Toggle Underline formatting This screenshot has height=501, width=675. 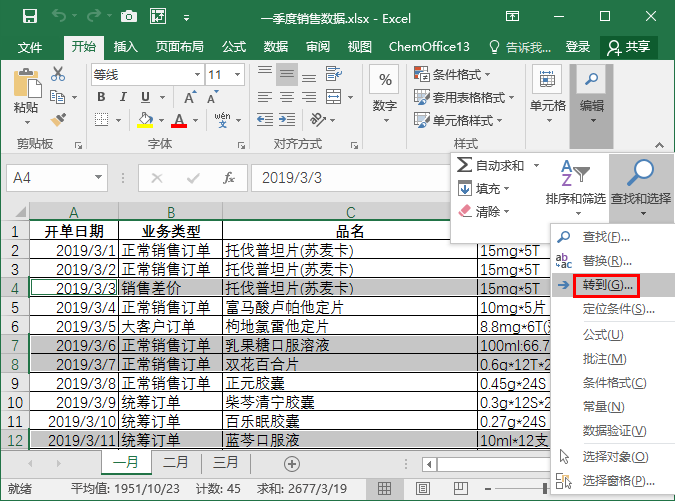coord(146,97)
